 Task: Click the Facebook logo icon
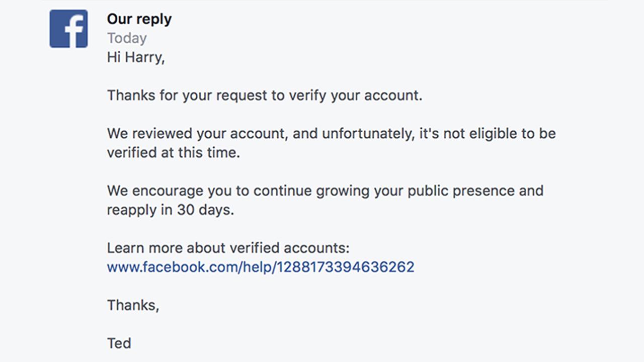coord(68,29)
